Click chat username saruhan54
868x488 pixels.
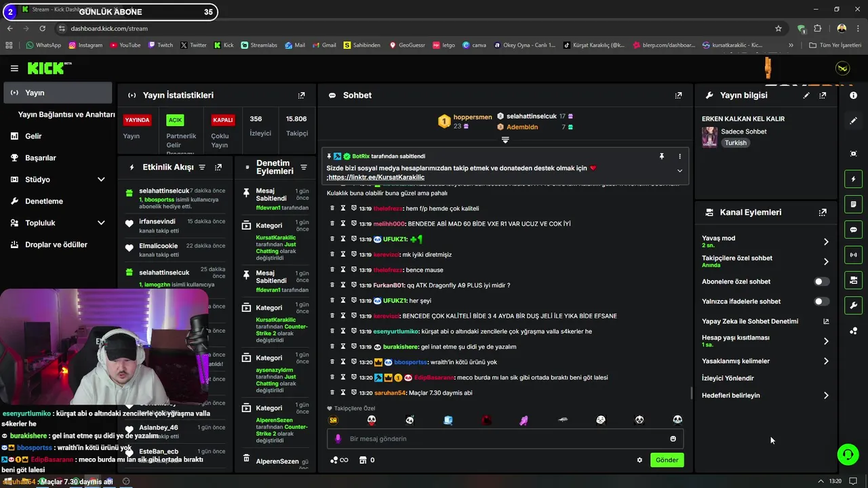click(x=390, y=393)
